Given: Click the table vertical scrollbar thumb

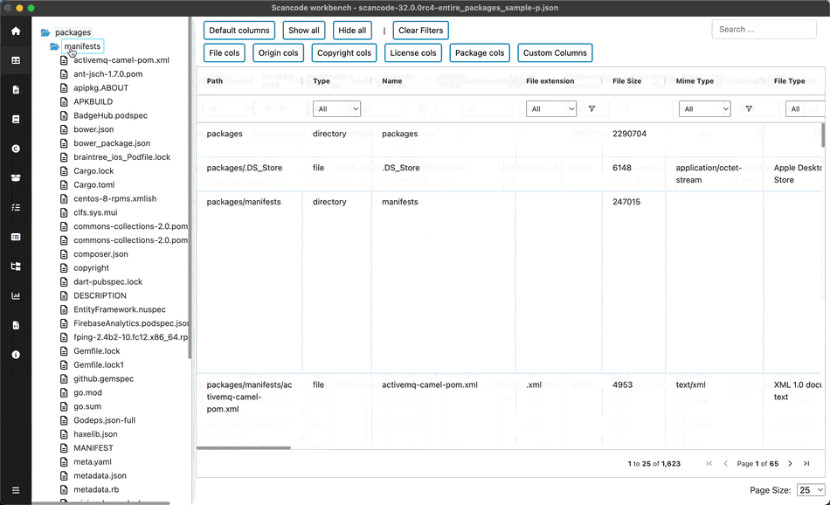Looking at the screenshot, I should 823,135.
